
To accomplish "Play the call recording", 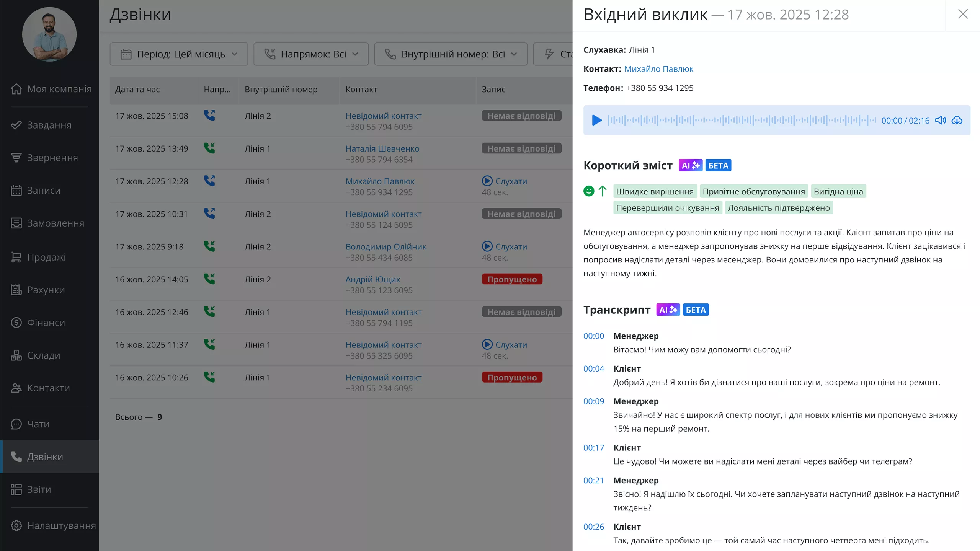I will [596, 121].
